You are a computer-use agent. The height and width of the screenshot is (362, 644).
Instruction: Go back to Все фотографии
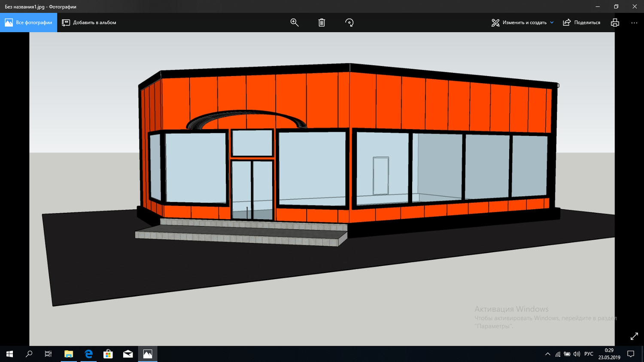[28, 22]
